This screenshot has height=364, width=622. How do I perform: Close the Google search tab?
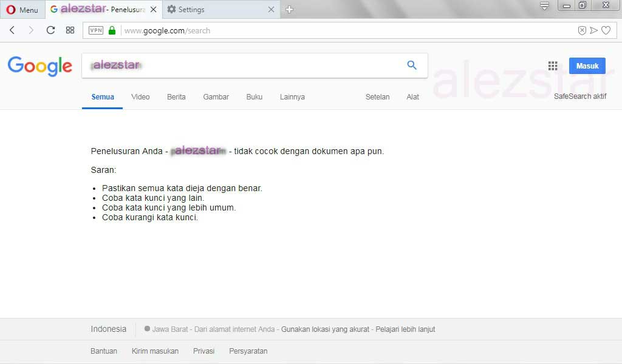coord(154,10)
